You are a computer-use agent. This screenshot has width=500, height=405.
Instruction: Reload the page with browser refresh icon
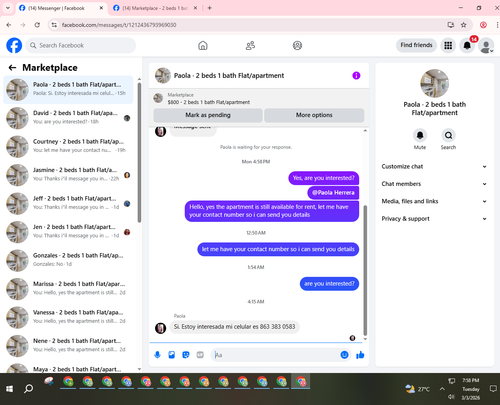click(x=37, y=25)
